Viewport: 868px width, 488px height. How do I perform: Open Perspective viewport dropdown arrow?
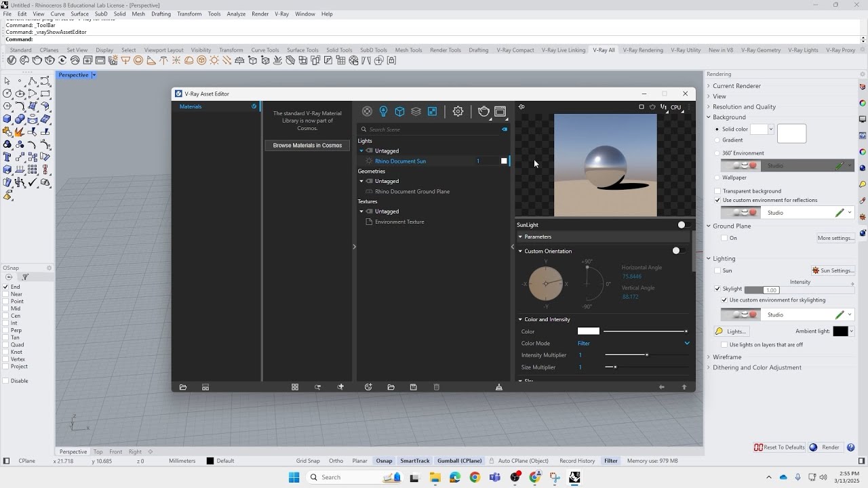tap(94, 75)
